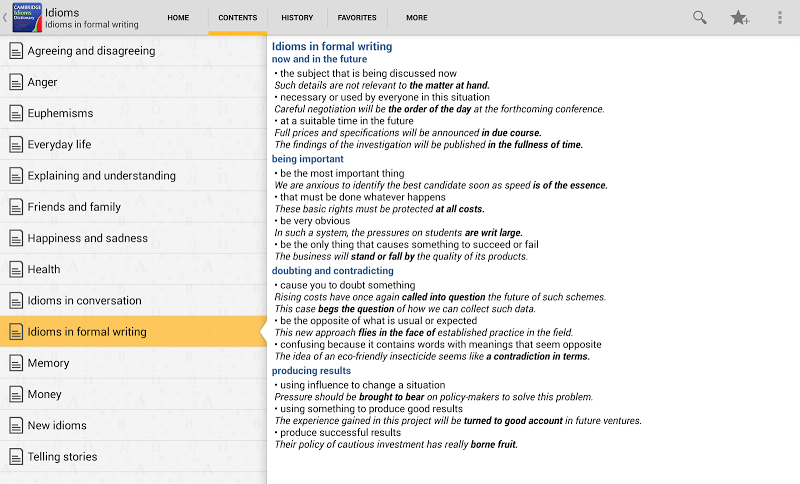Click the idiom 'stand or fall by'

point(383,257)
